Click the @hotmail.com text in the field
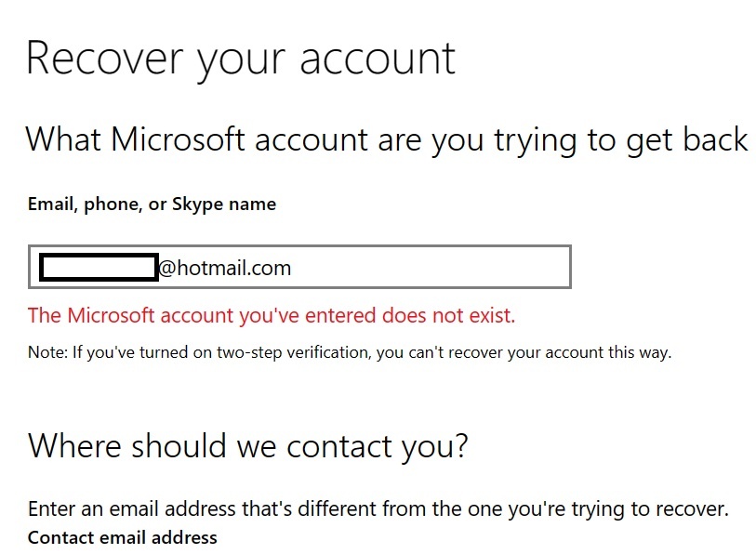This screenshot has height=554, width=756. [228, 268]
